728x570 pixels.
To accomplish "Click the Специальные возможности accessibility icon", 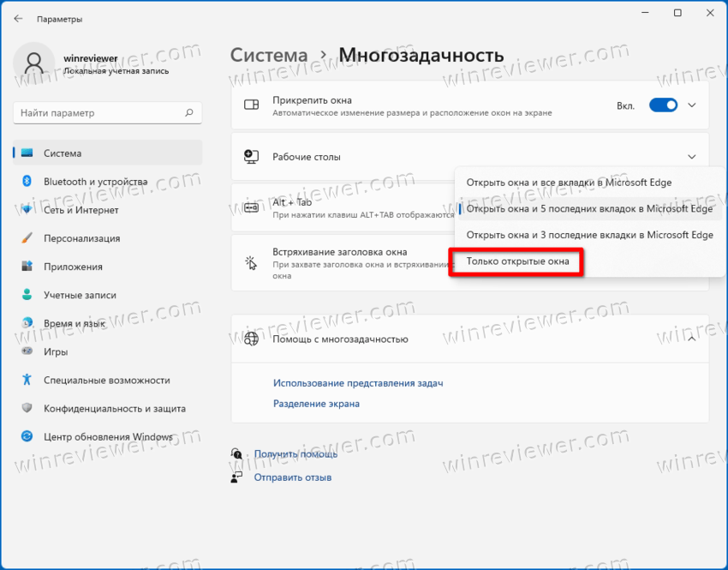I will point(27,380).
